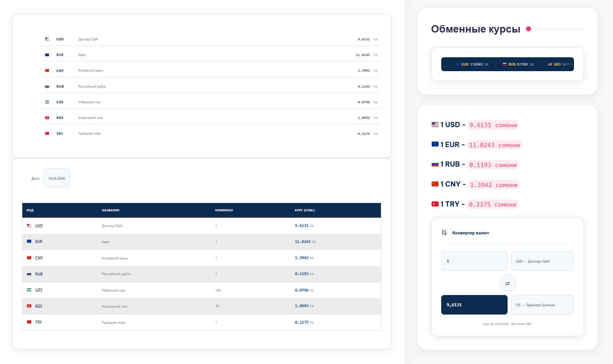
Task: Open the USD — Доллар США currency dropdown
Action: coord(542,261)
